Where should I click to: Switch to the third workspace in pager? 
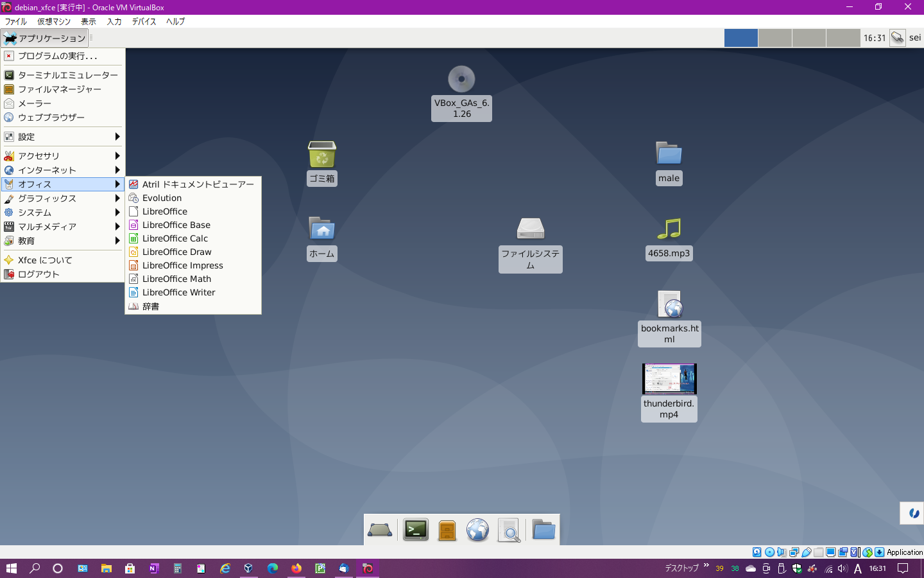(809, 38)
